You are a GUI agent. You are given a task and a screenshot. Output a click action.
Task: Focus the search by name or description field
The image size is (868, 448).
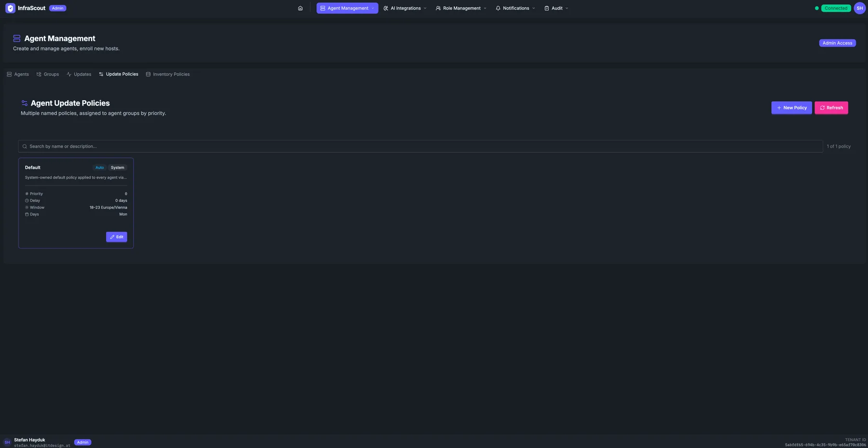[x=420, y=146]
